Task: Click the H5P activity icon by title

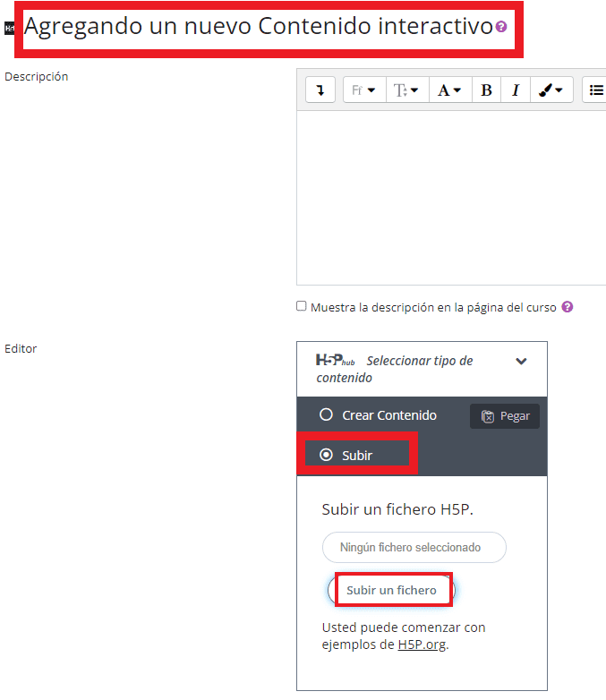Action: [9, 28]
